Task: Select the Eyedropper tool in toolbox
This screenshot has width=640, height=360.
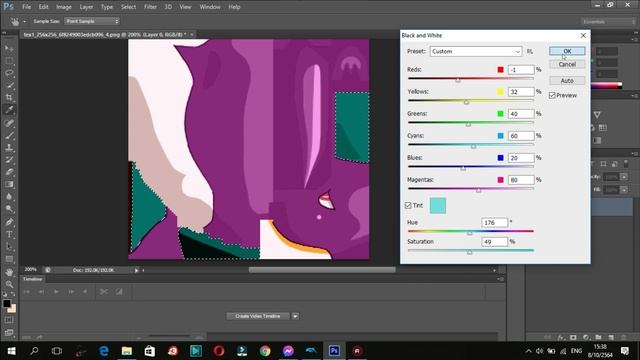Action: 9,110
